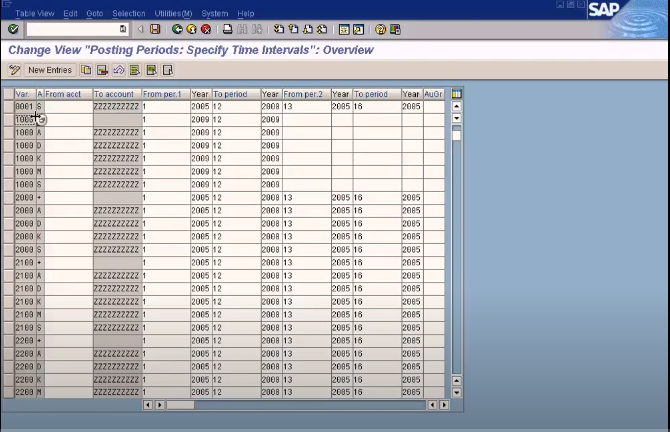Open the Selection menu

pyautogui.click(x=129, y=13)
